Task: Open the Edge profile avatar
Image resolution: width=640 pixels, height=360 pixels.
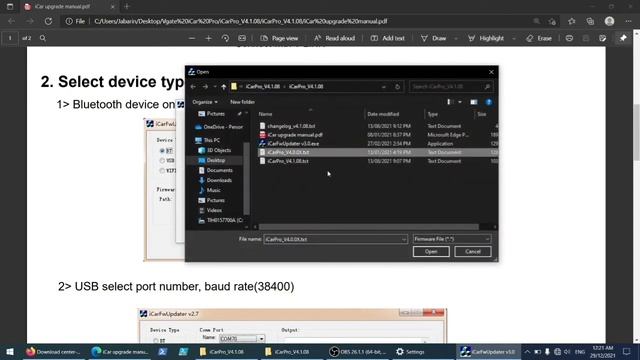Action: [x=609, y=21]
